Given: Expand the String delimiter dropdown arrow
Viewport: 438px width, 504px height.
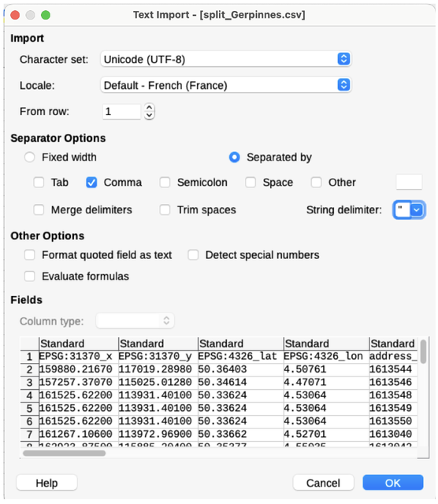Looking at the screenshot, I should coord(417,210).
